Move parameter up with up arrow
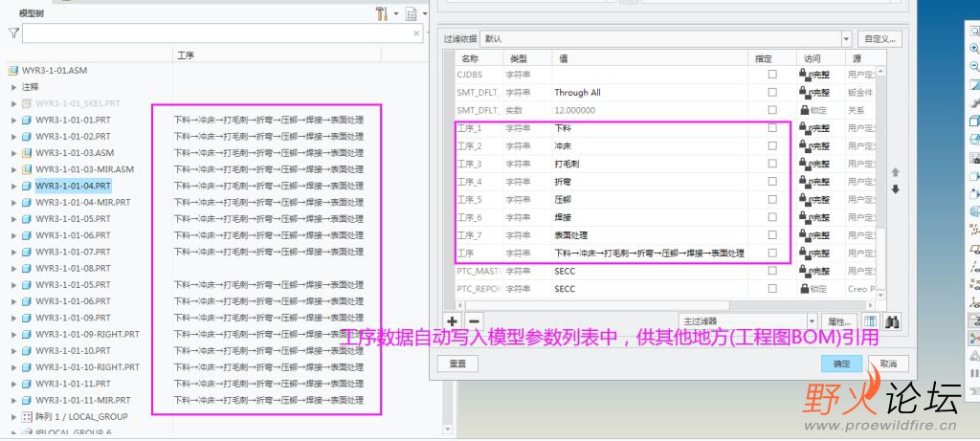Image resolution: width=980 pixels, height=441 pixels. (895, 172)
